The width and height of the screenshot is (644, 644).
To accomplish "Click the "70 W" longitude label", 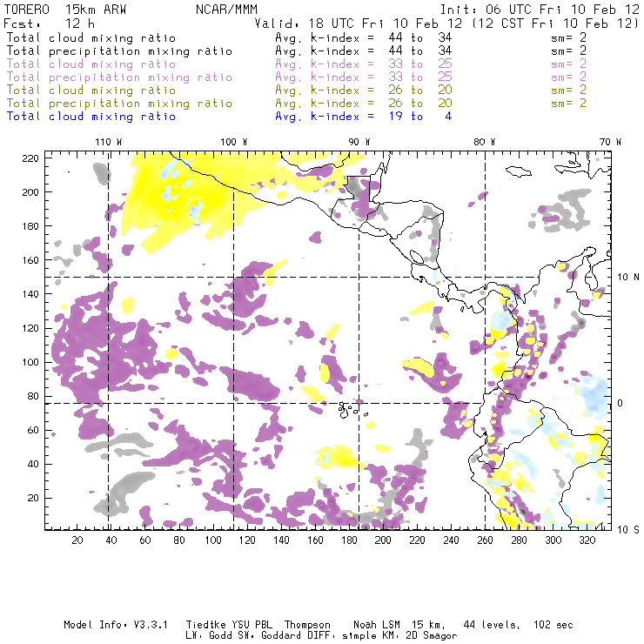I will coord(610,142).
